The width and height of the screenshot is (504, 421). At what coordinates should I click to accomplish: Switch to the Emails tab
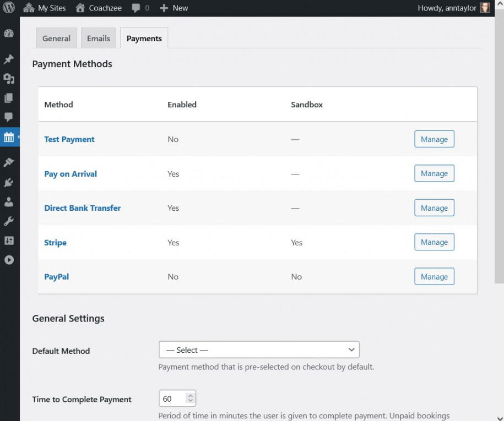pos(98,38)
